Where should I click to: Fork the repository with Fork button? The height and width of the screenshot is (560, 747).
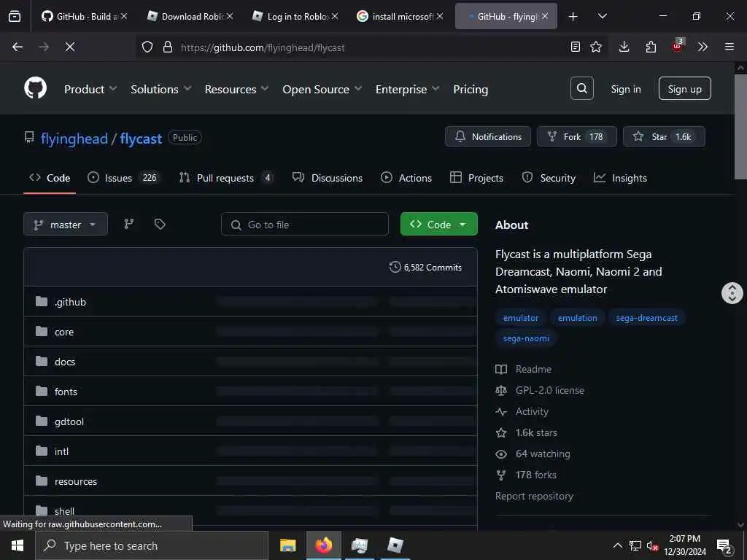(576, 136)
